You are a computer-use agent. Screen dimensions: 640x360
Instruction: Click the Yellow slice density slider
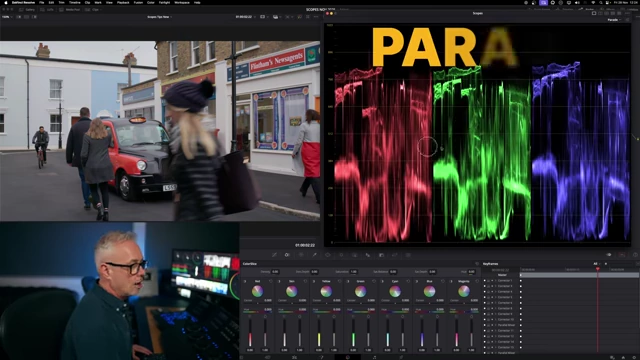(x=319, y=333)
